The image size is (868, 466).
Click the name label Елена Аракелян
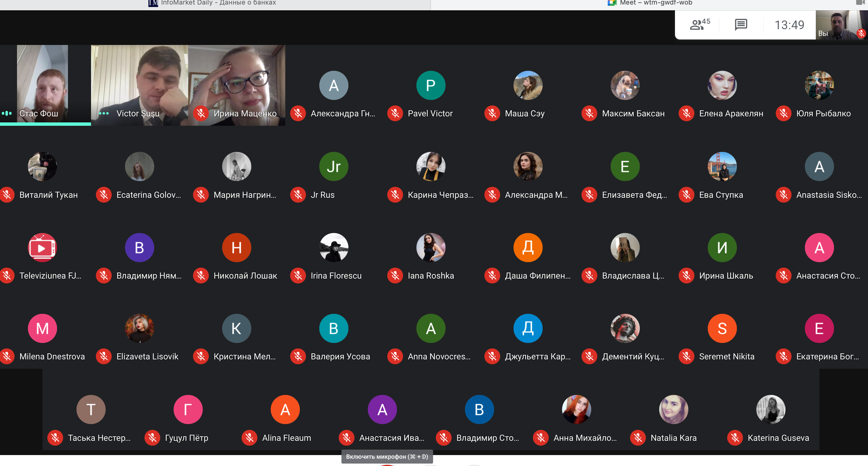tap(731, 113)
